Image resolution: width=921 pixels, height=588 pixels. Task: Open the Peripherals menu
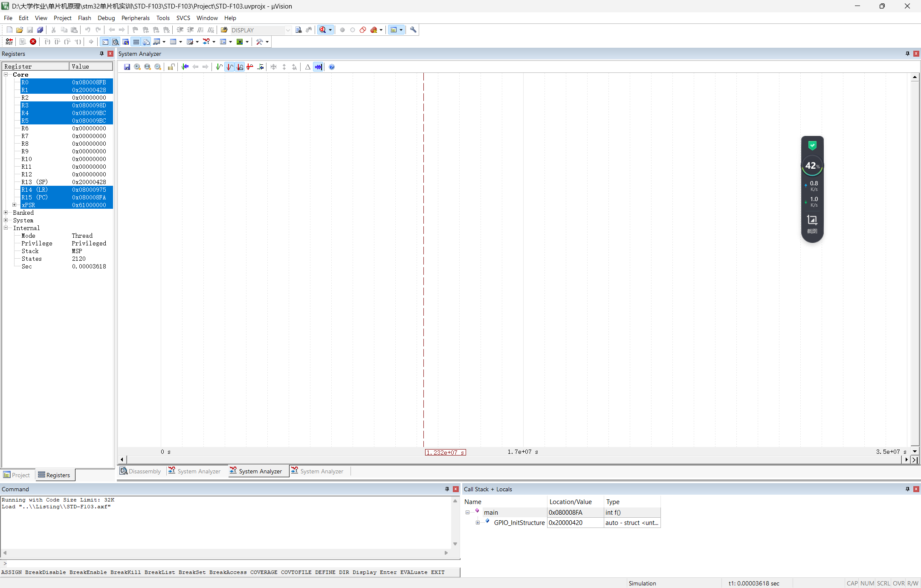(135, 18)
